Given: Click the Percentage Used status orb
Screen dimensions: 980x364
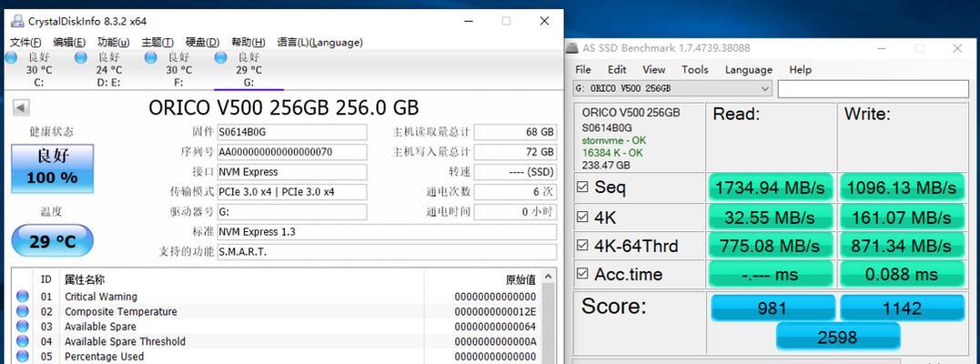Looking at the screenshot, I should pyautogui.click(x=23, y=357).
